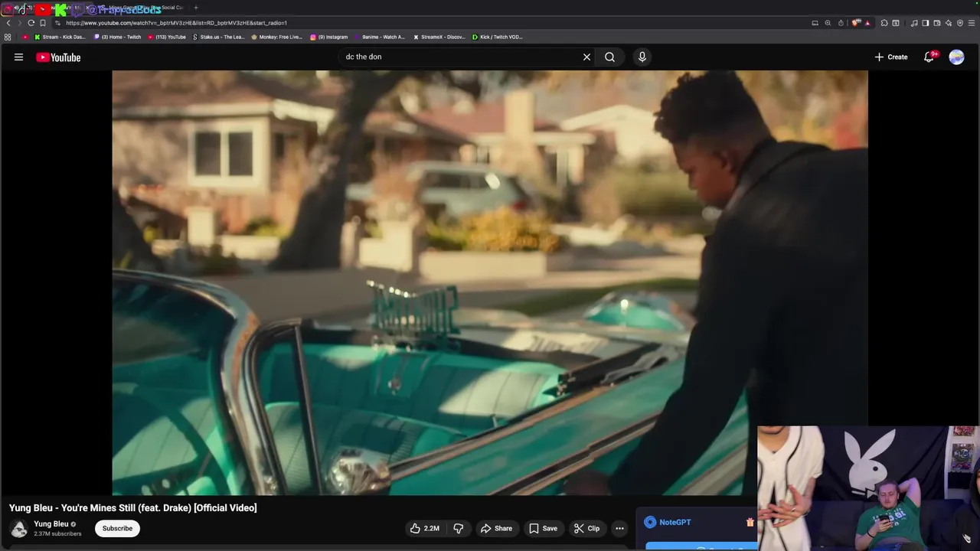Share the video using the Share button
The height and width of the screenshot is (551, 980).
[496, 528]
